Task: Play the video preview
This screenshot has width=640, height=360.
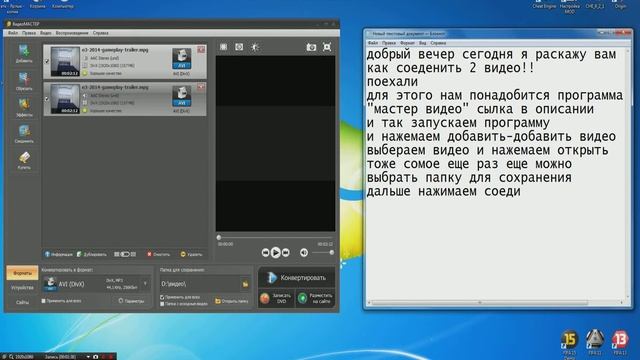Action: [x=276, y=253]
